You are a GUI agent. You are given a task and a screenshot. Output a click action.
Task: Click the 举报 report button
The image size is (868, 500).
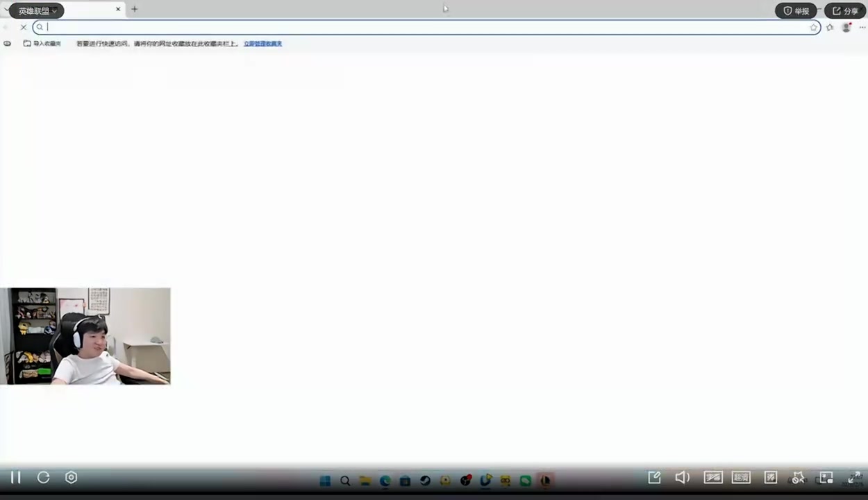(x=796, y=11)
